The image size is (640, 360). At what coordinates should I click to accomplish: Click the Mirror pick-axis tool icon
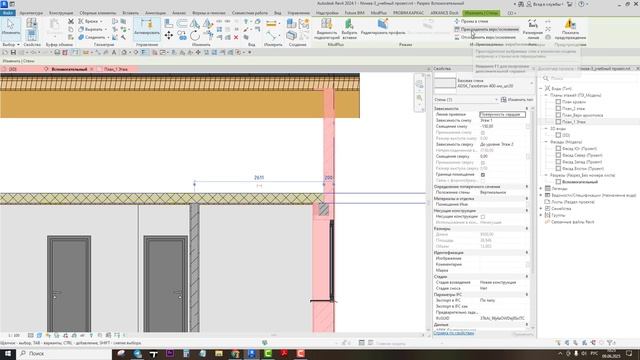point(195,24)
